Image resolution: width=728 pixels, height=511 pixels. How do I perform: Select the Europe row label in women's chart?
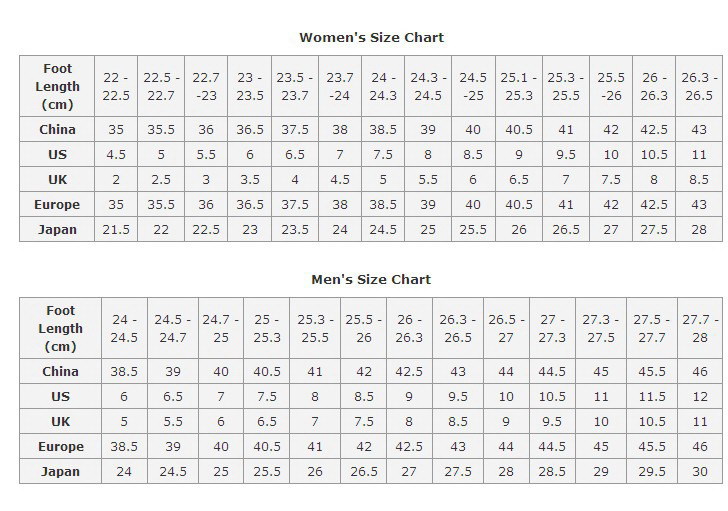point(58,204)
